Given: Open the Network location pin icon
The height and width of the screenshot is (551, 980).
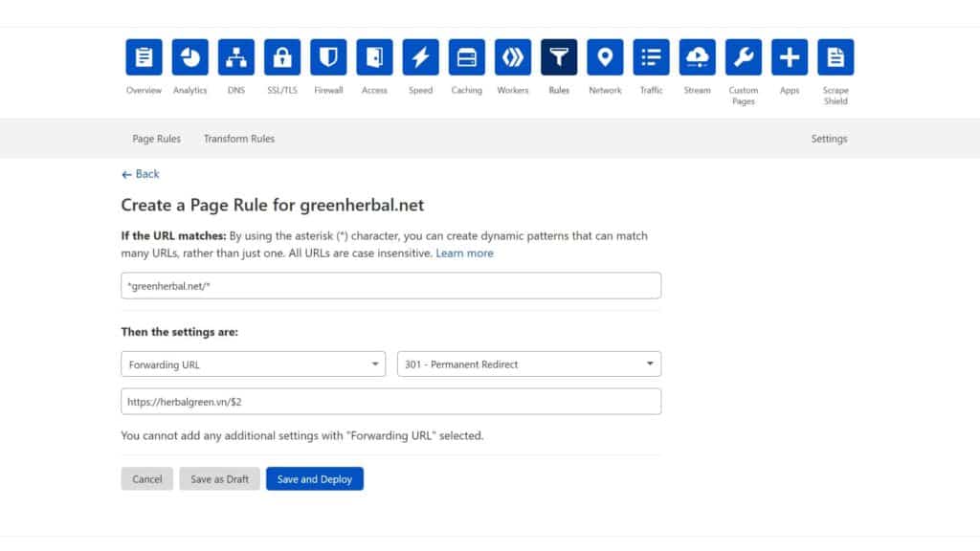Looking at the screenshot, I should pos(605,57).
